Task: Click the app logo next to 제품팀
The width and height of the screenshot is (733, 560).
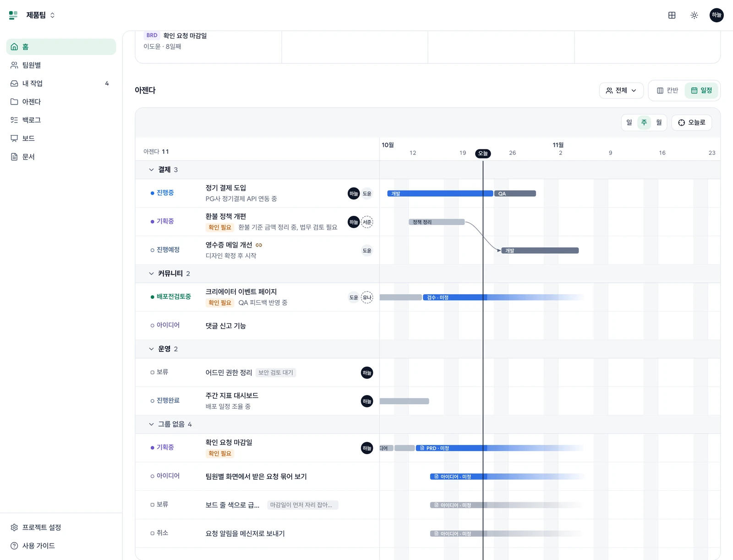Action: click(x=13, y=15)
